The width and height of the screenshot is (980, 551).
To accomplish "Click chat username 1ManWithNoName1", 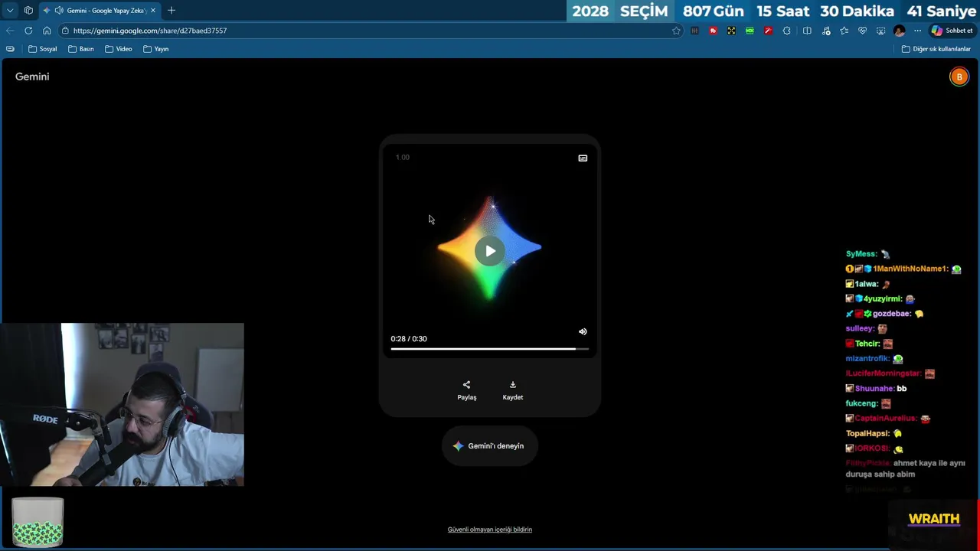I will pyautogui.click(x=910, y=269).
